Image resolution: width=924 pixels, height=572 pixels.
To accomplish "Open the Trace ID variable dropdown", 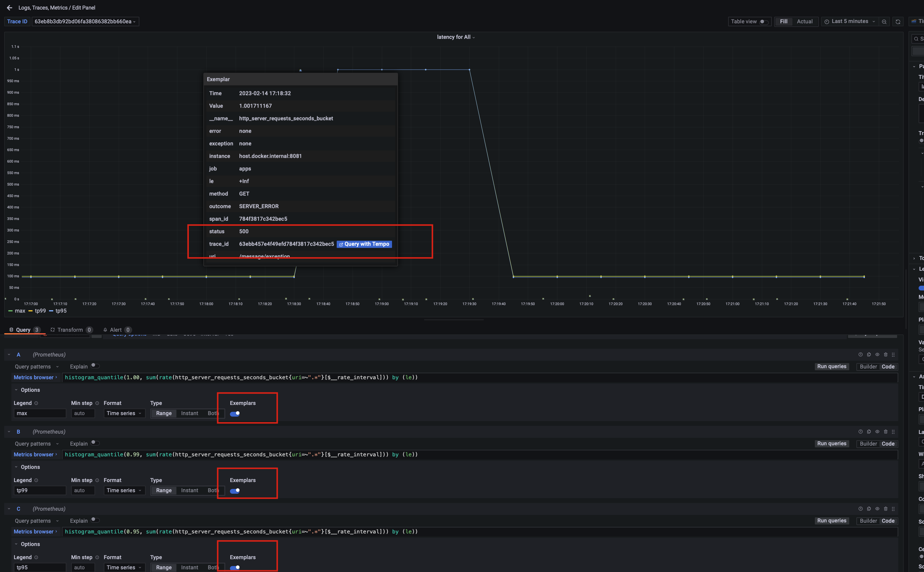I will point(85,22).
